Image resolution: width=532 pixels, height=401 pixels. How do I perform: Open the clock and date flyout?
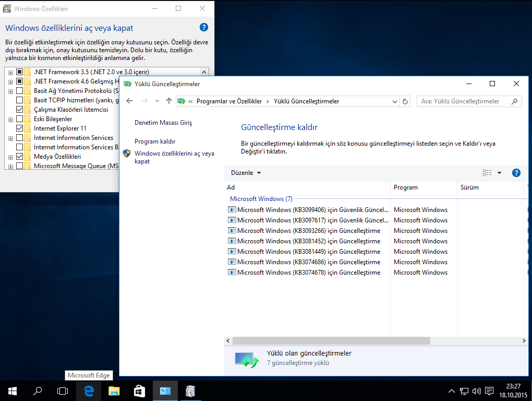[x=513, y=391]
